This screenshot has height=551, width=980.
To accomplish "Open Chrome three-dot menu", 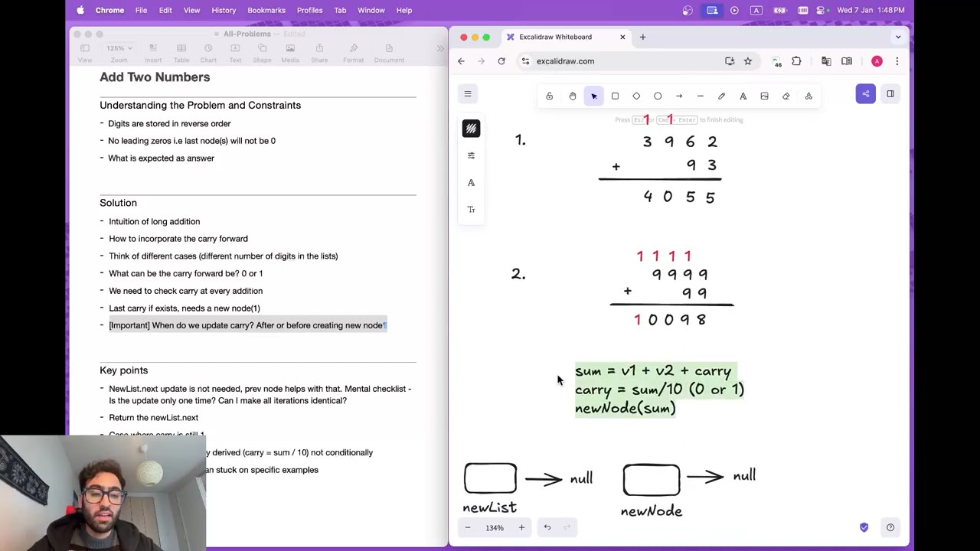I will (897, 61).
